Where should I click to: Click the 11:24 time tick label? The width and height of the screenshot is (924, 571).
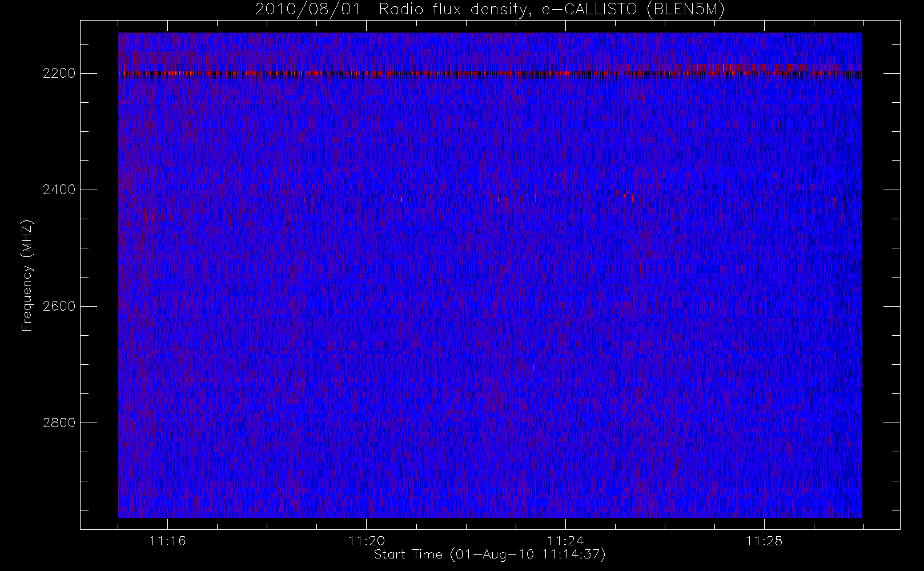(x=565, y=541)
